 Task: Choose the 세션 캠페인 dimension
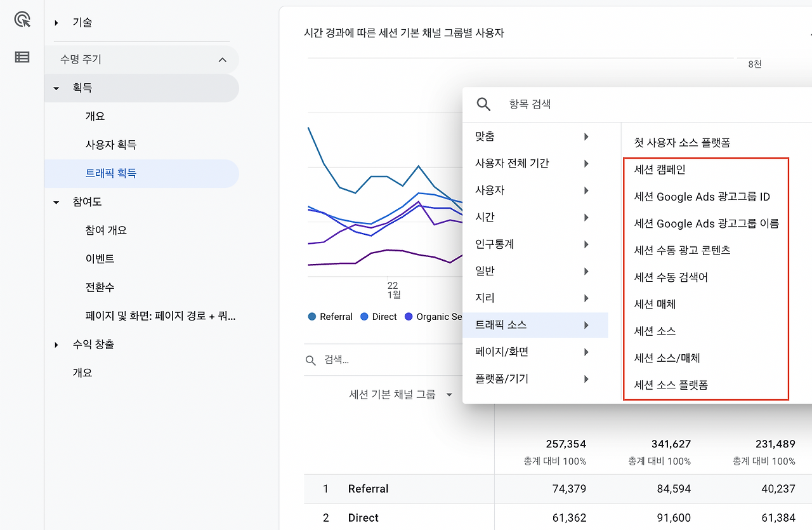[660, 169]
